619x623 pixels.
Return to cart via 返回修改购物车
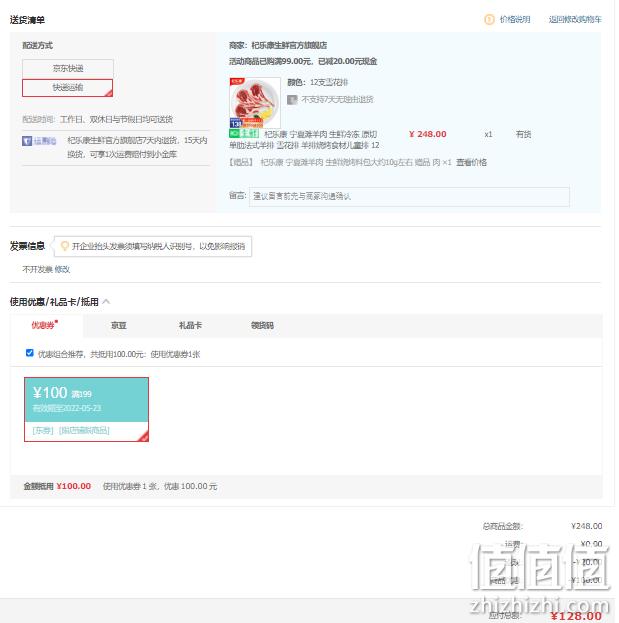575,19
